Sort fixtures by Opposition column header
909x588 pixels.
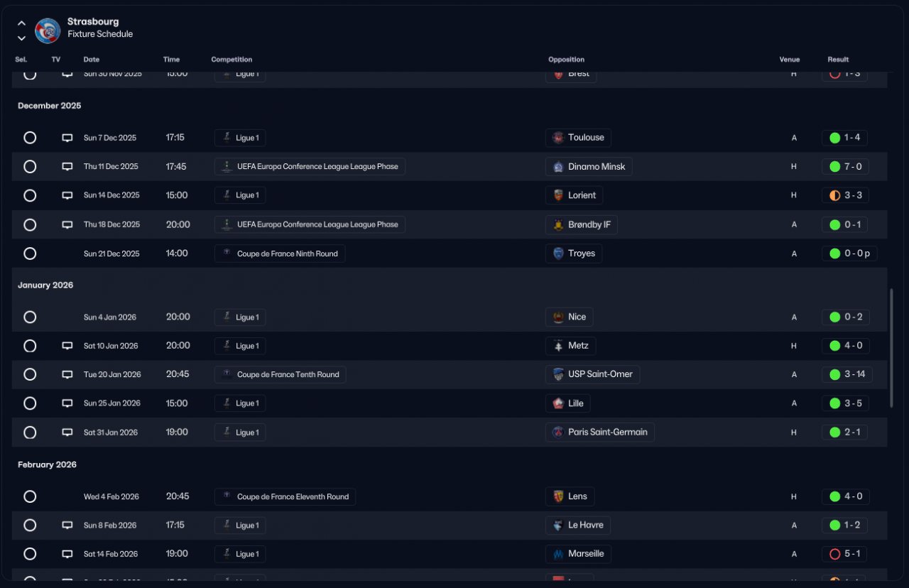(x=566, y=60)
